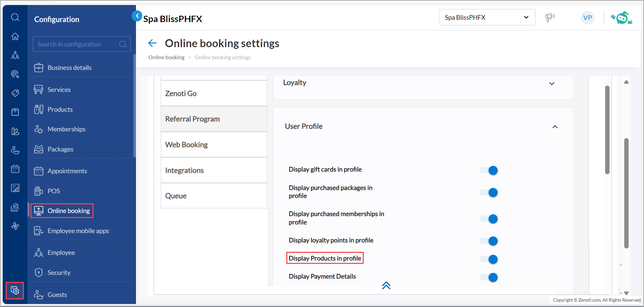Open the price tag icon in rail
Image resolution: width=644 pixels, height=307 pixels.
(15, 93)
